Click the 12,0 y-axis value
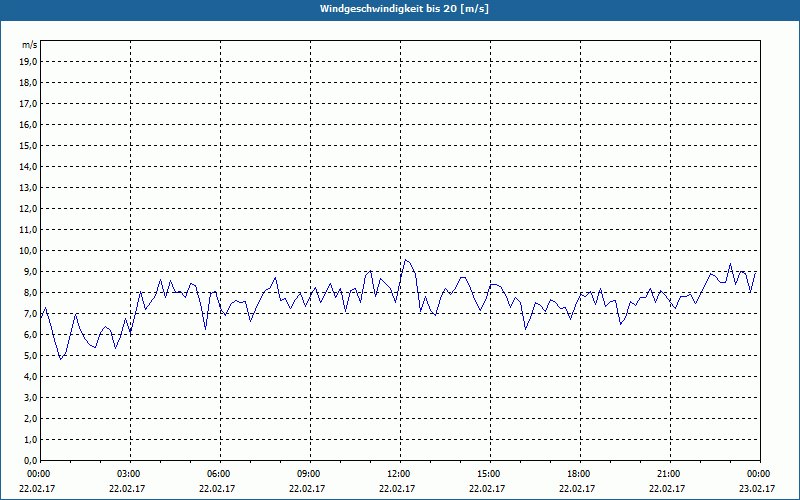 [x=29, y=209]
